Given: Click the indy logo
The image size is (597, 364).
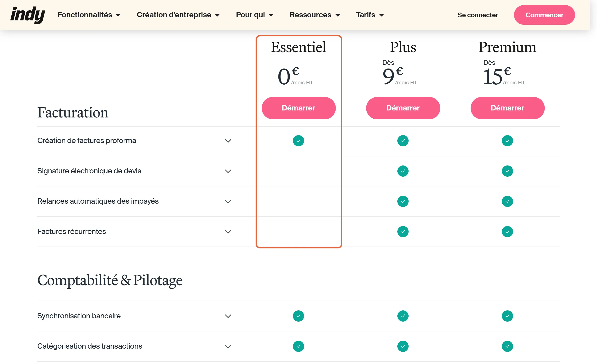Looking at the screenshot, I should click(28, 15).
